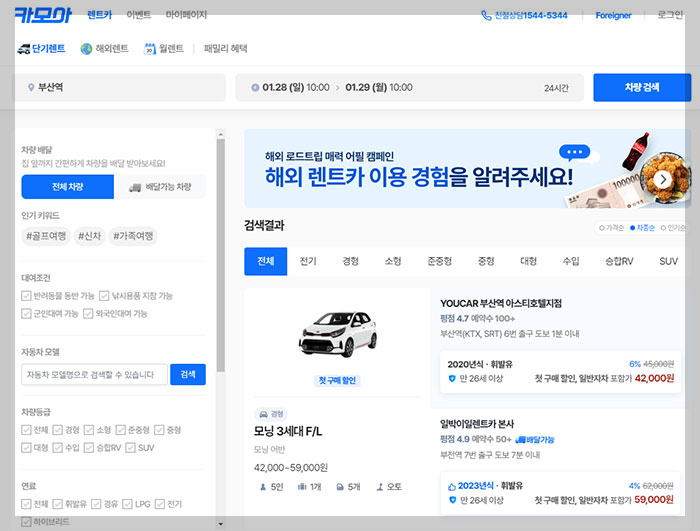This screenshot has width=700, height=531.
Task: Switch to the SUV category tab
Action: [x=668, y=261]
